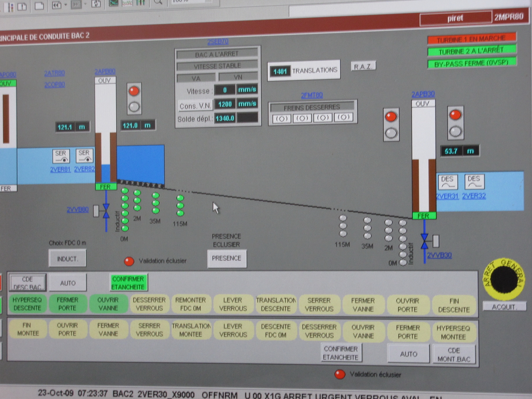532x399 pixels.
Task: Open the dropdown arrow next to back icon
Action: pyautogui.click(x=66, y=5)
